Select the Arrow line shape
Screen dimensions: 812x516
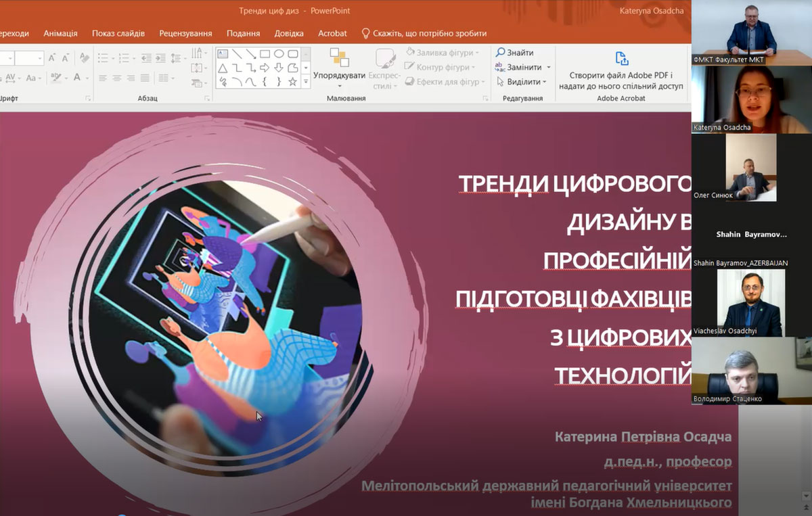pyautogui.click(x=251, y=54)
